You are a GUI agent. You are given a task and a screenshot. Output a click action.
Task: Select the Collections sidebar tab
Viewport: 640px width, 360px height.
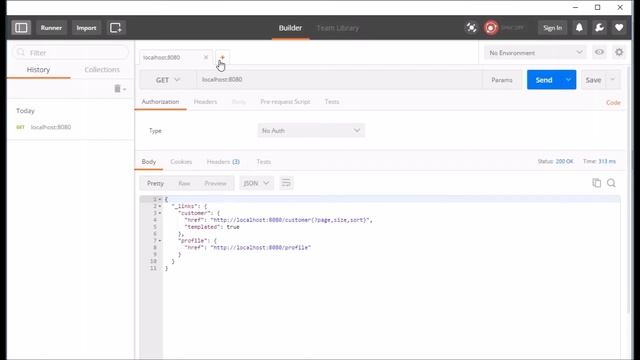(102, 70)
